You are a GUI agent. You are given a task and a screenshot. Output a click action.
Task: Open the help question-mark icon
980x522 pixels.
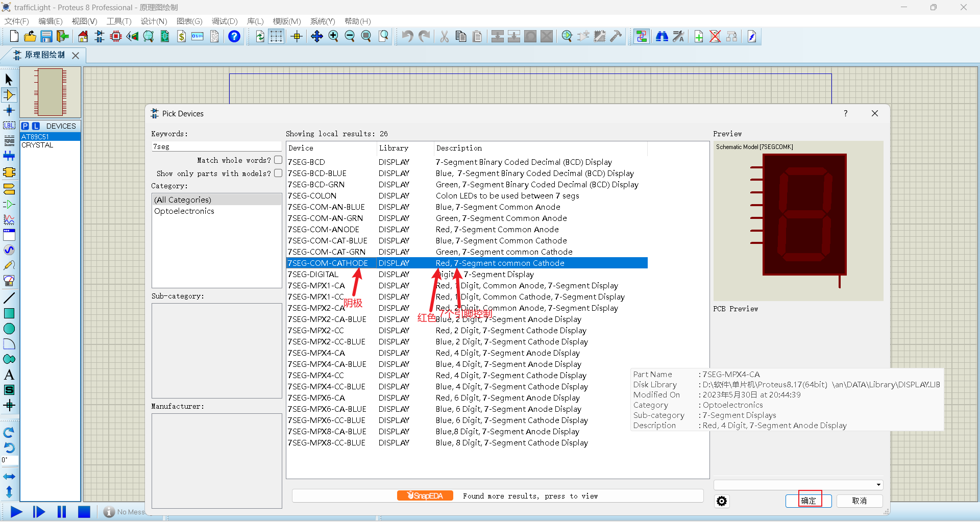pyautogui.click(x=234, y=36)
